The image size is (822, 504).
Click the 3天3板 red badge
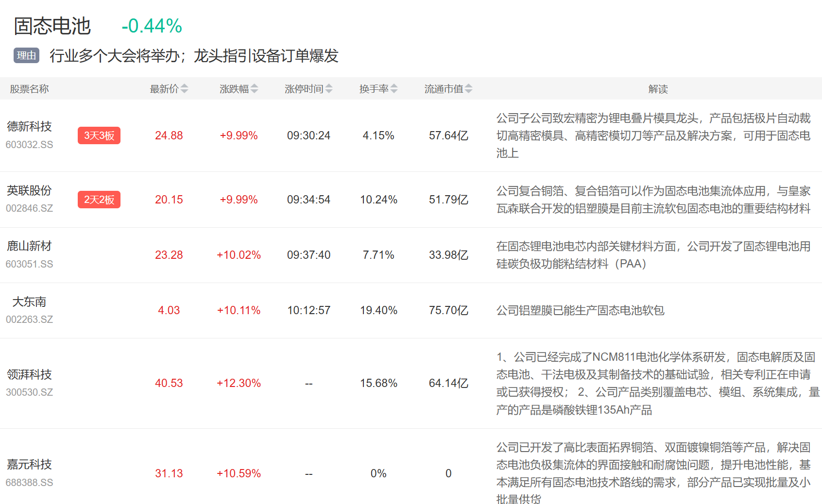pos(99,135)
